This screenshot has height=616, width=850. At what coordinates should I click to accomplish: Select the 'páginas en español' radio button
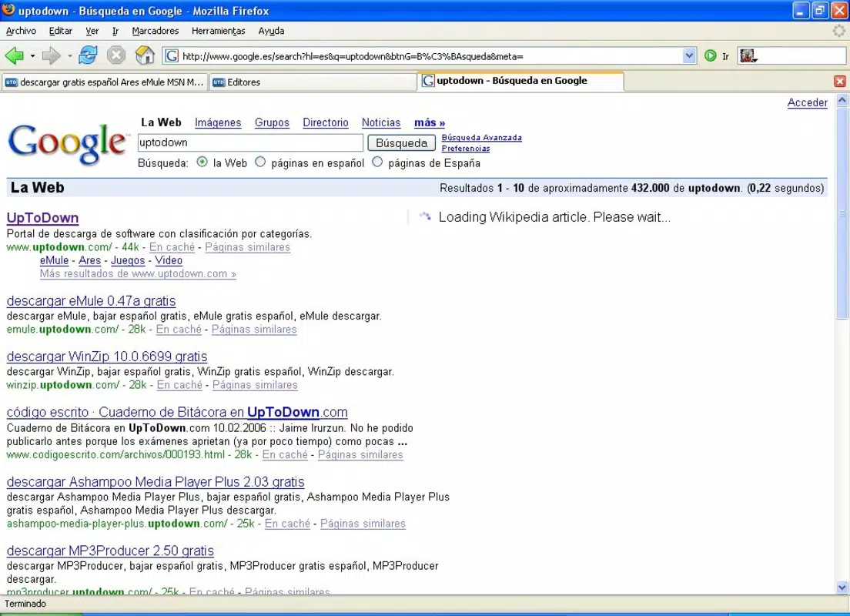point(260,162)
